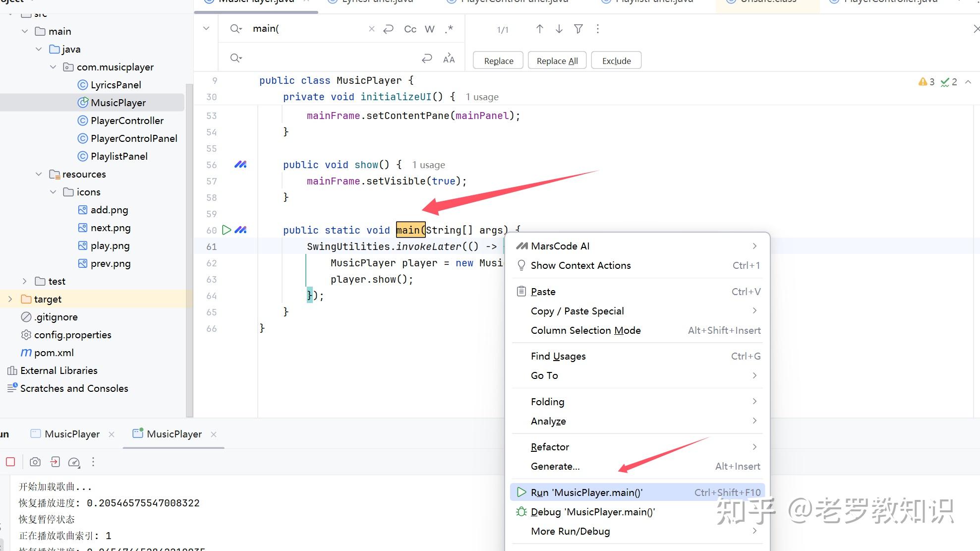This screenshot has width=980, height=551.
Task: Go to the next search occurrence arrow
Action: pos(559,29)
